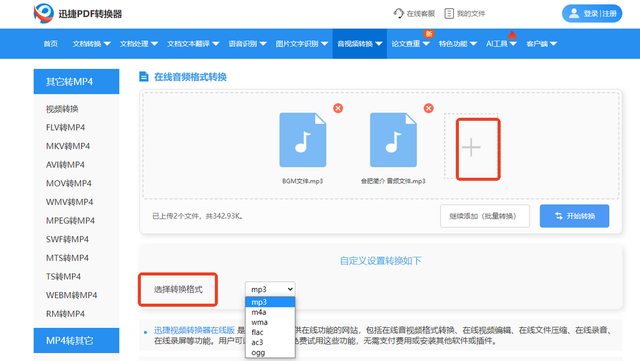
Task: Click the plus icon to add file
Action: 471,147
